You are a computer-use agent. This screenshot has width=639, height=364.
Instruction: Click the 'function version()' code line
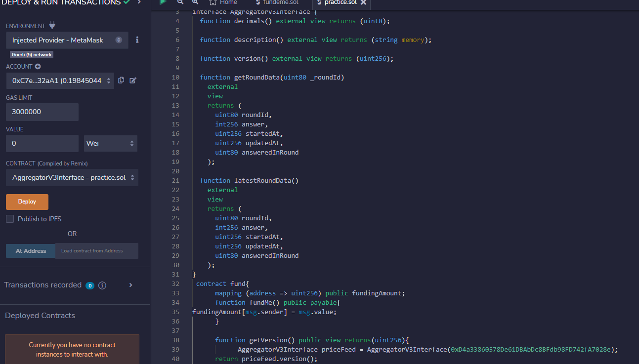click(297, 58)
